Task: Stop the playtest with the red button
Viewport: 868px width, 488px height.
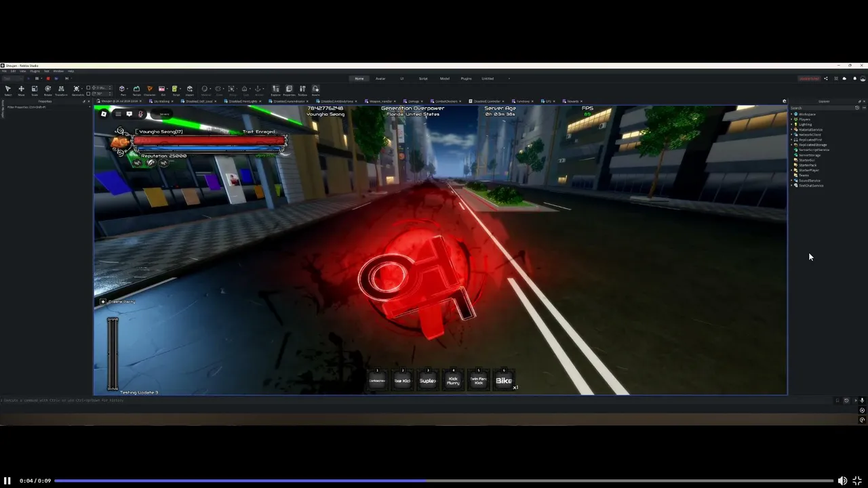Action: [x=47, y=79]
